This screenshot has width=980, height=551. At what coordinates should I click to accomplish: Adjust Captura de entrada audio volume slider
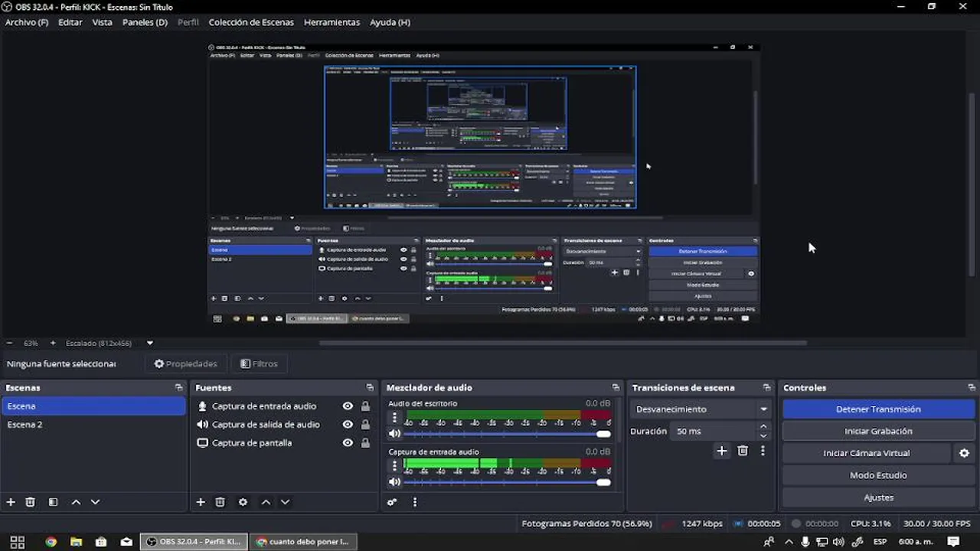507,482
